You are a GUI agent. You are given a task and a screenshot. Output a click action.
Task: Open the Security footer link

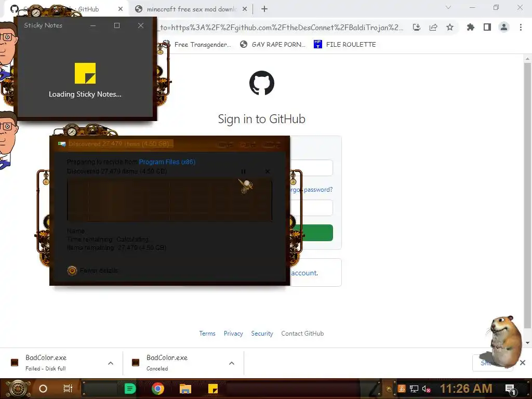coord(262,334)
